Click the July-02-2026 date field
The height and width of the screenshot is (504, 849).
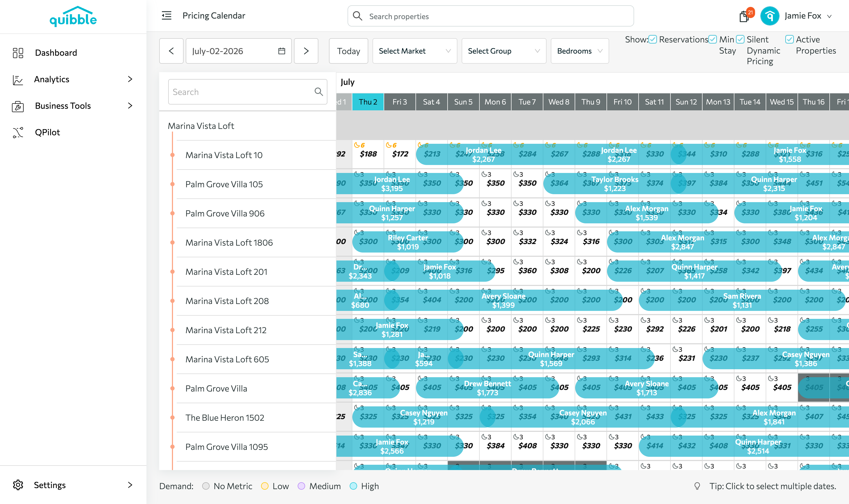pyautogui.click(x=239, y=51)
